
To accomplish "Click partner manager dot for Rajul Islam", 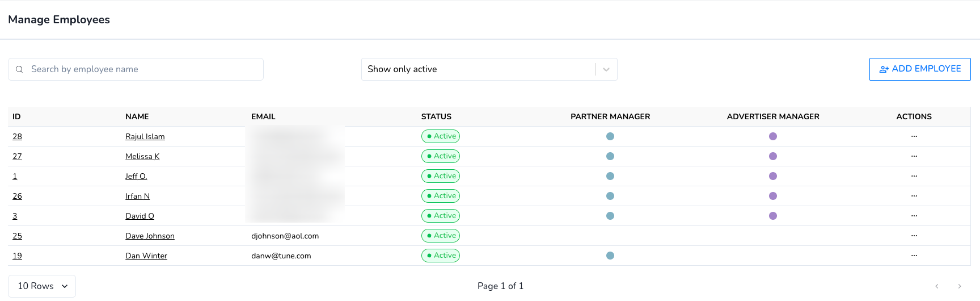I will coord(610,136).
